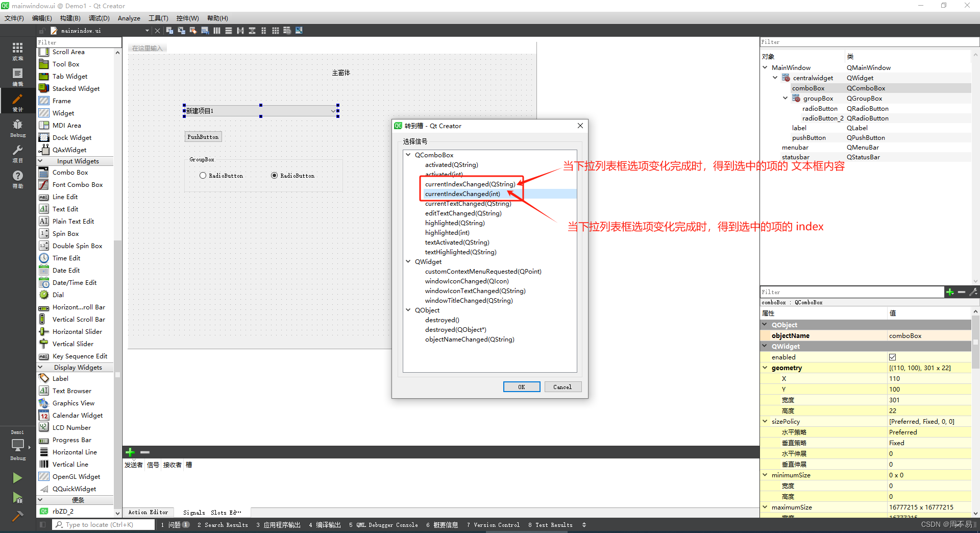Start debugging with the bug-arrow icon
This screenshot has height=533, width=980.
[17, 497]
